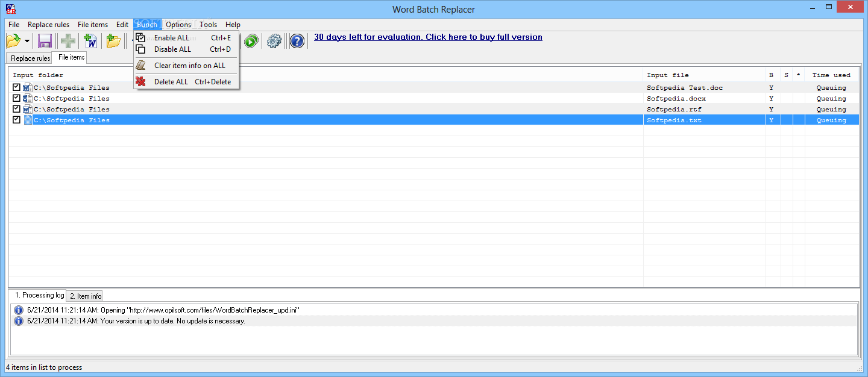Click the eraser icon for Clear item info

(x=141, y=66)
